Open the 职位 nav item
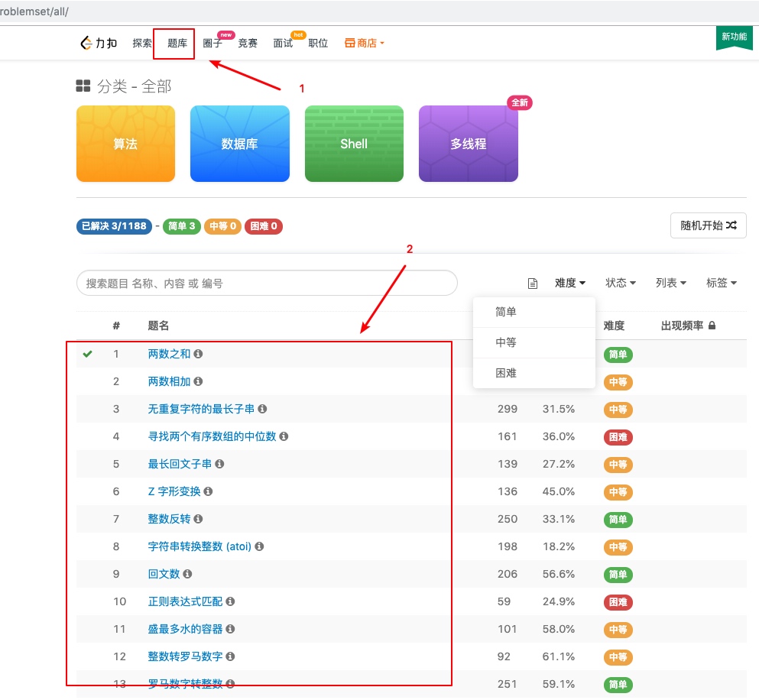The image size is (759, 700). point(318,43)
